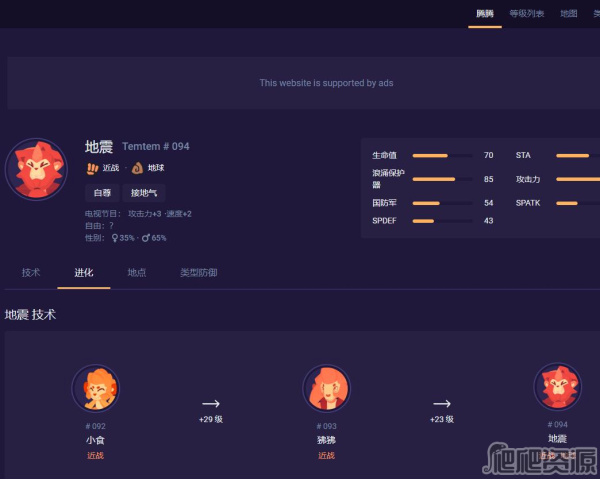Click the 国防军 stat bar
The width and height of the screenshot is (600, 479).
pos(442,203)
